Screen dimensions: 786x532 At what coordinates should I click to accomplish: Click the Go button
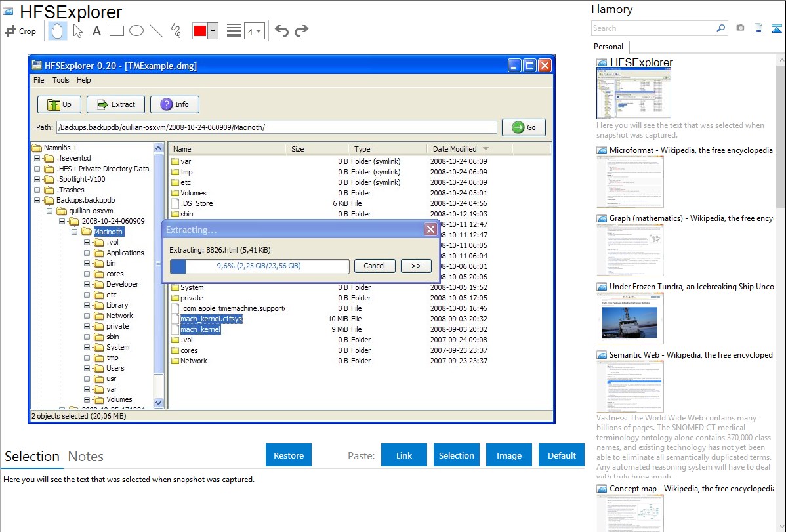[524, 127]
